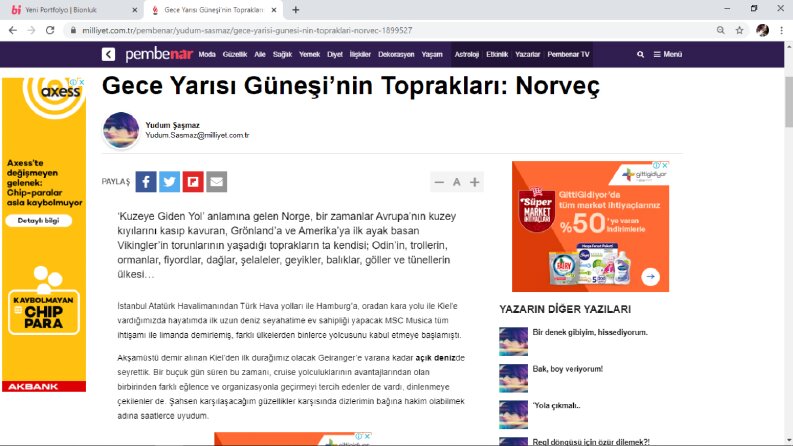Image resolution: width=793 pixels, height=446 pixels.
Task: Bookmark this page with the star icon
Action: point(739,30)
